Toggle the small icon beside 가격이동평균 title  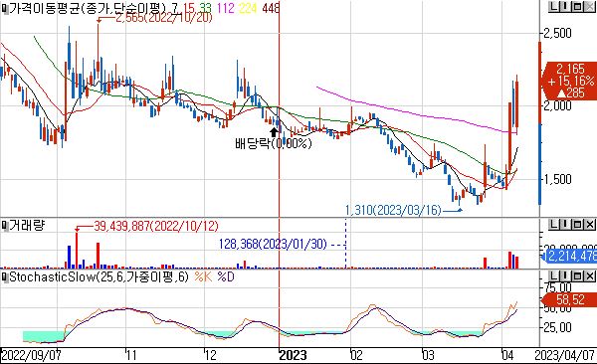(5, 8)
